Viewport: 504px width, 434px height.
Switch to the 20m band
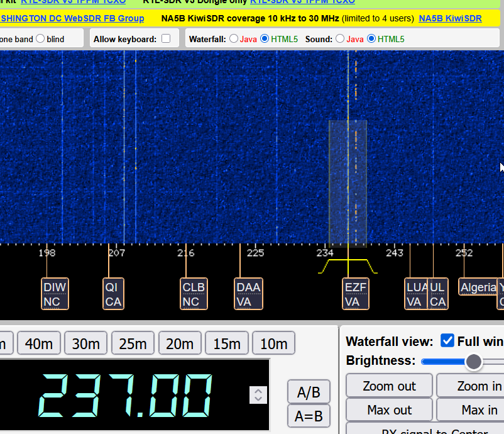click(x=180, y=343)
